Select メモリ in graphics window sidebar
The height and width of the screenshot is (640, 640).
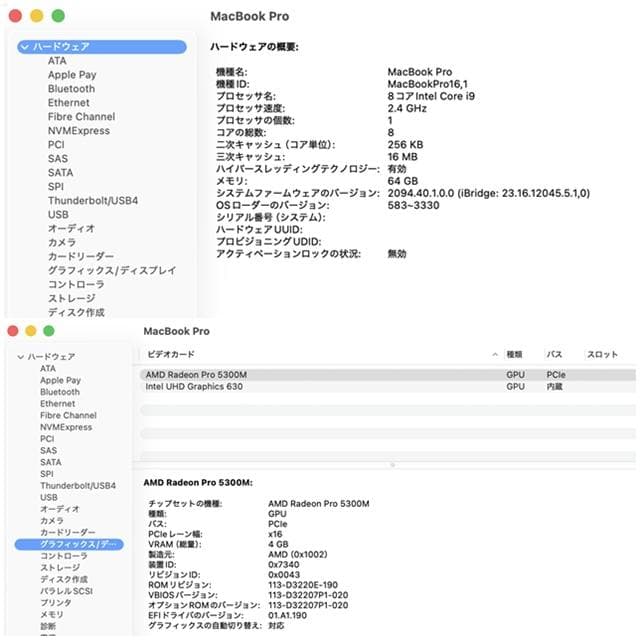[52, 615]
